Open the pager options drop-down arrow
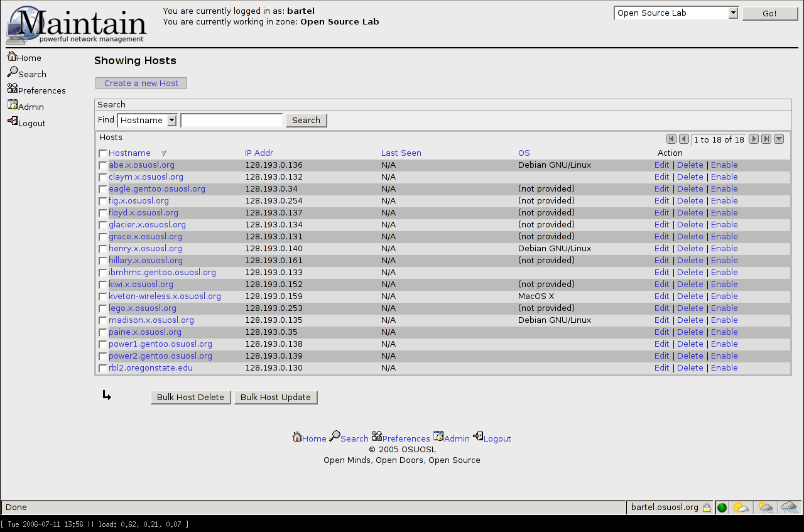Screen dimensions: 804x532 coord(779,139)
